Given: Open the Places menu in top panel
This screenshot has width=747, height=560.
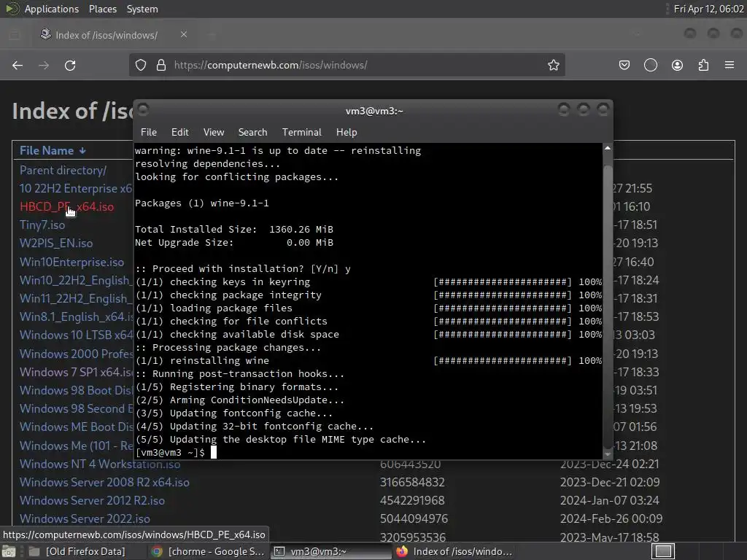Looking at the screenshot, I should pyautogui.click(x=102, y=9).
